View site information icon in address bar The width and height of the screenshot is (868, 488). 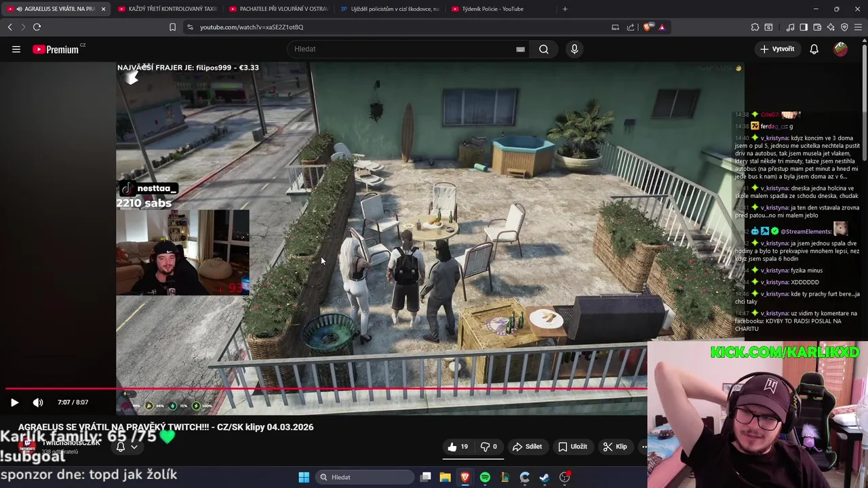[x=190, y=27]
